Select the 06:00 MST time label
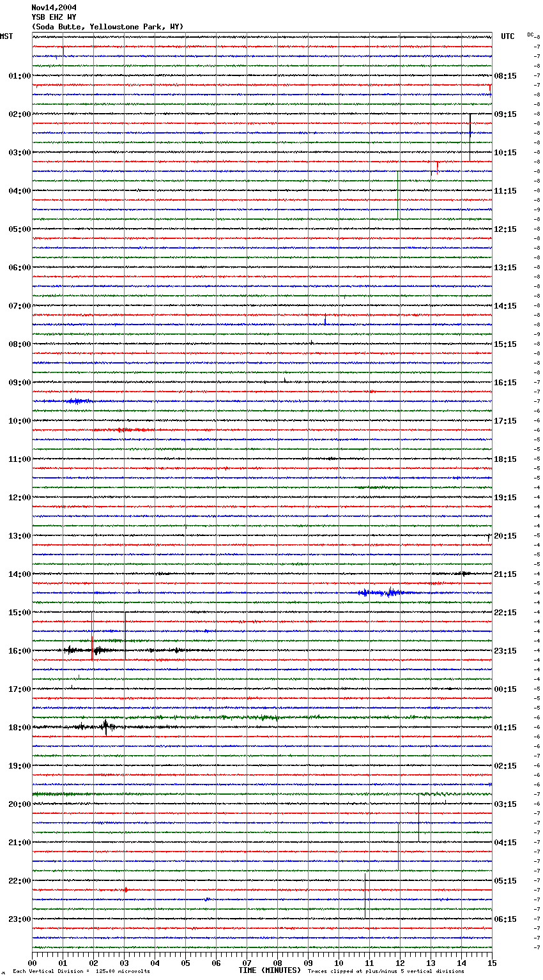The image size is (543, 980). [20, 268]
